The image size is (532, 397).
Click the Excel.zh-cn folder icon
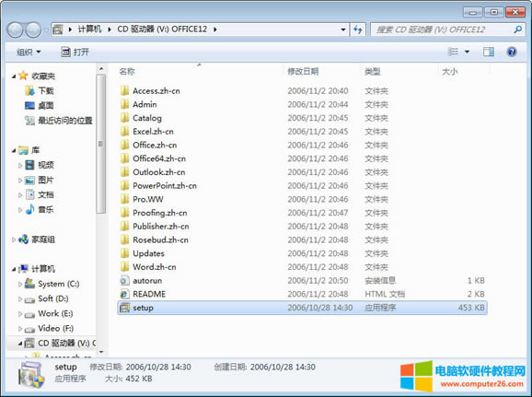pos(125,132)
